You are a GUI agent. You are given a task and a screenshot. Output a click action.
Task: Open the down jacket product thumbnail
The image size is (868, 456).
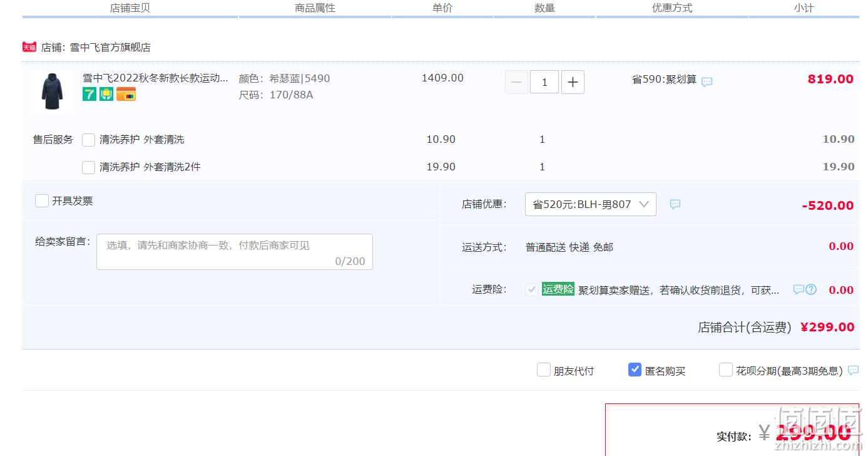52,91
